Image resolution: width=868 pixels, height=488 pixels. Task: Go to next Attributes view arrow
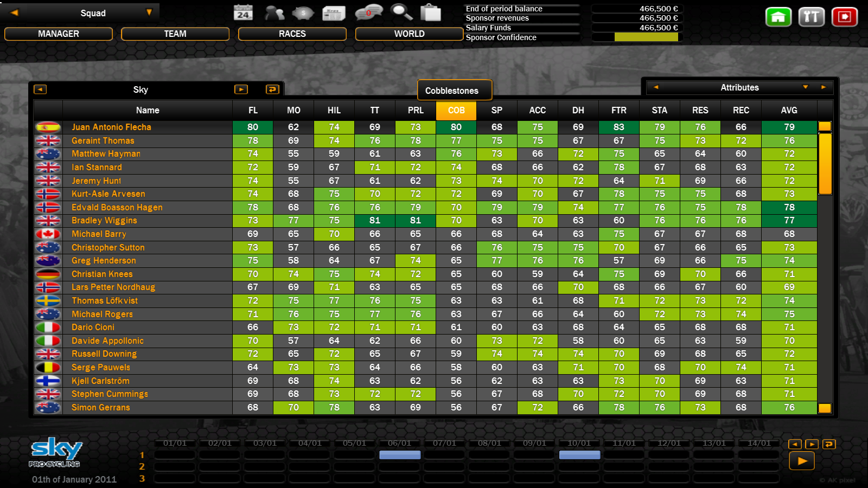(824, 87)
